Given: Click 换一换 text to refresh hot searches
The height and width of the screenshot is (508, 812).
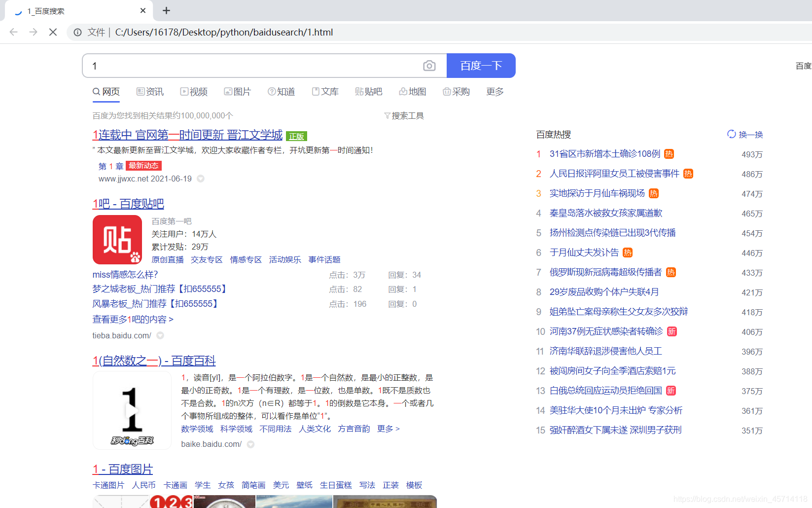Looking at the screenshot, I should coord(751,134).
